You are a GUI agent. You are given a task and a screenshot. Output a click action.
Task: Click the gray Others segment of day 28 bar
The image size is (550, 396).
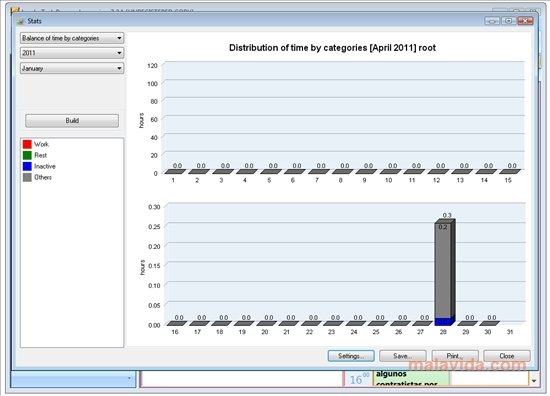click(443, 270)
